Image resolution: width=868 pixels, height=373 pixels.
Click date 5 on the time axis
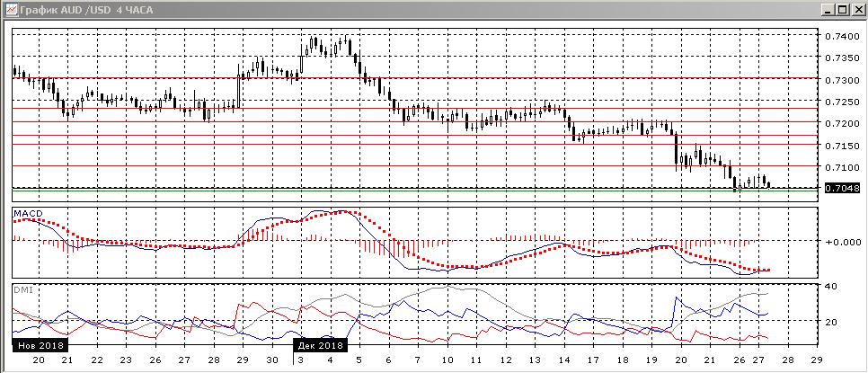[x=359, y=360]
